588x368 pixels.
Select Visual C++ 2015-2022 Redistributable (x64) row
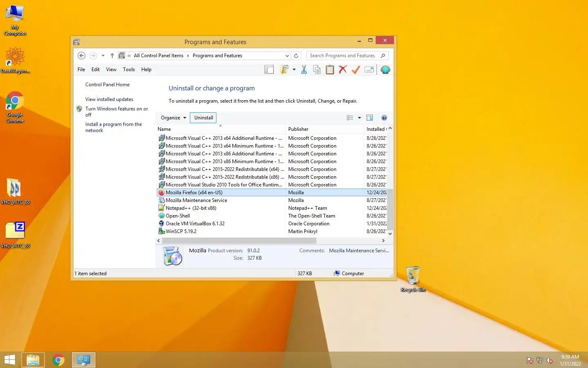pyautogui.click(x=272, y=169)
